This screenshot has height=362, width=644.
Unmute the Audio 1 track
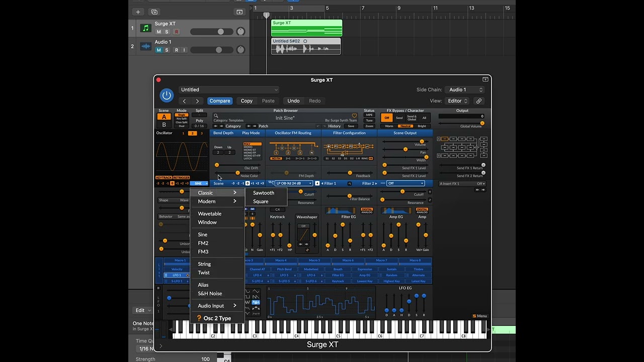[x=159, y=50]
